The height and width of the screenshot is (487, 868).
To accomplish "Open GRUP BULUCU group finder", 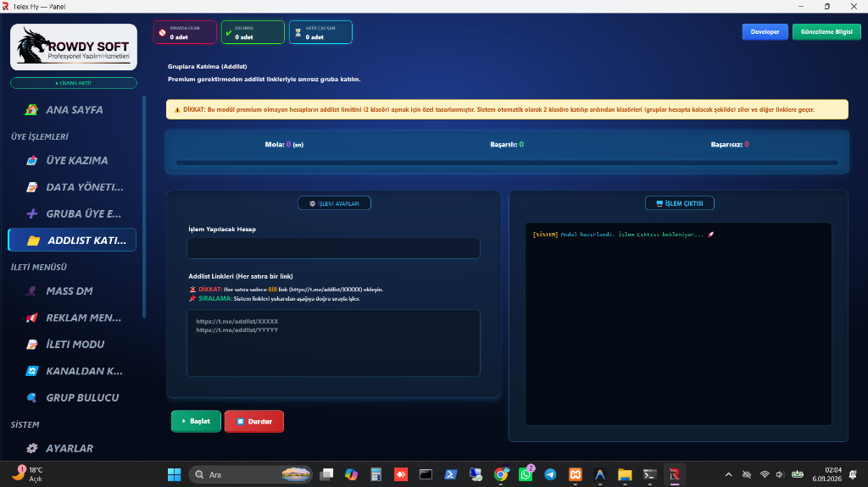I will pos(72,397).
